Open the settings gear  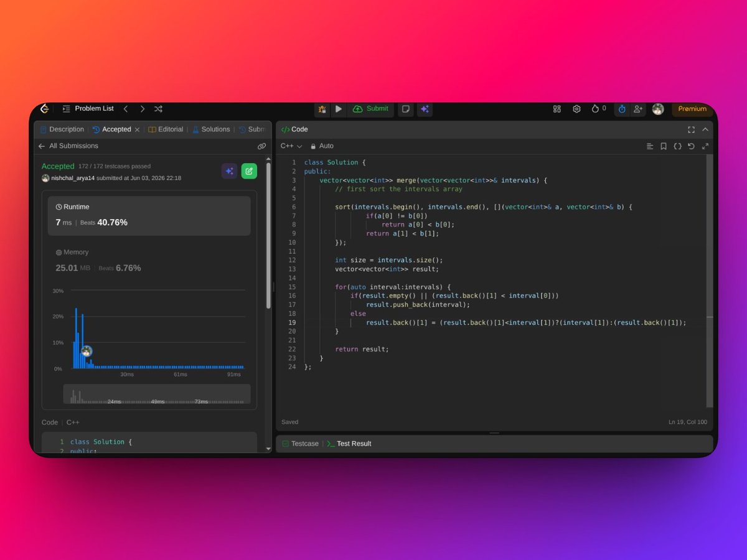point(576,109)
